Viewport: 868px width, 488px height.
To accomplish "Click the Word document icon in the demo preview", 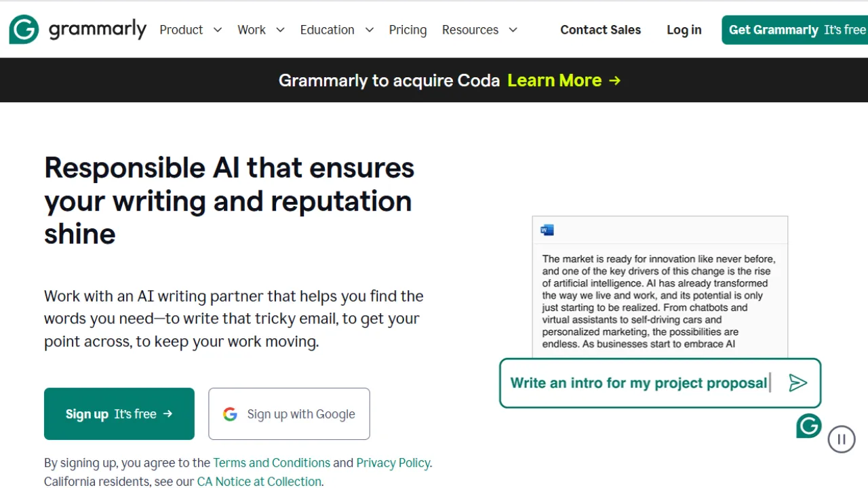I will pos(547,230).
